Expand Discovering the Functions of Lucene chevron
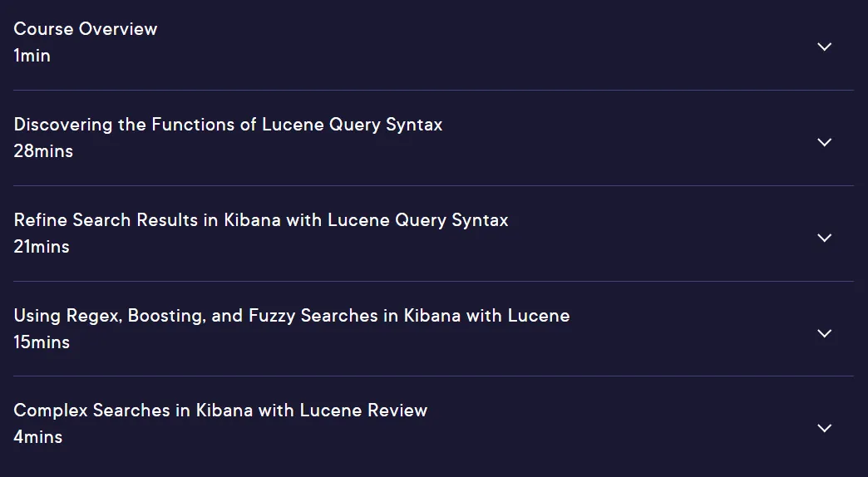868x477 pixels. [x=824, y=142]
